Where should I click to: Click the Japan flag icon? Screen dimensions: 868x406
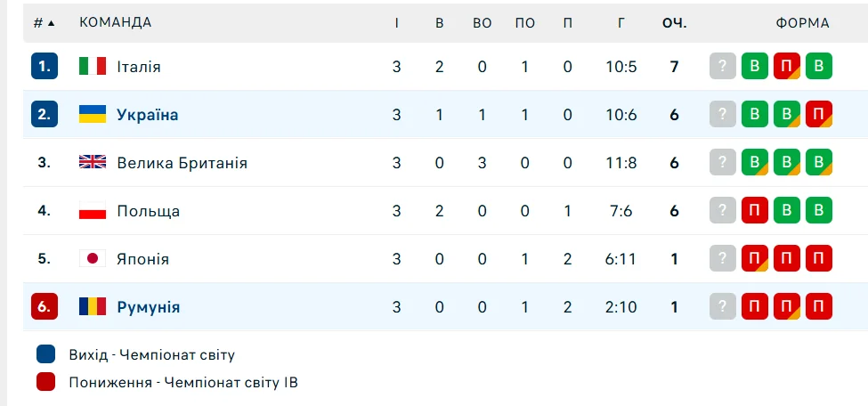[93, 259]
